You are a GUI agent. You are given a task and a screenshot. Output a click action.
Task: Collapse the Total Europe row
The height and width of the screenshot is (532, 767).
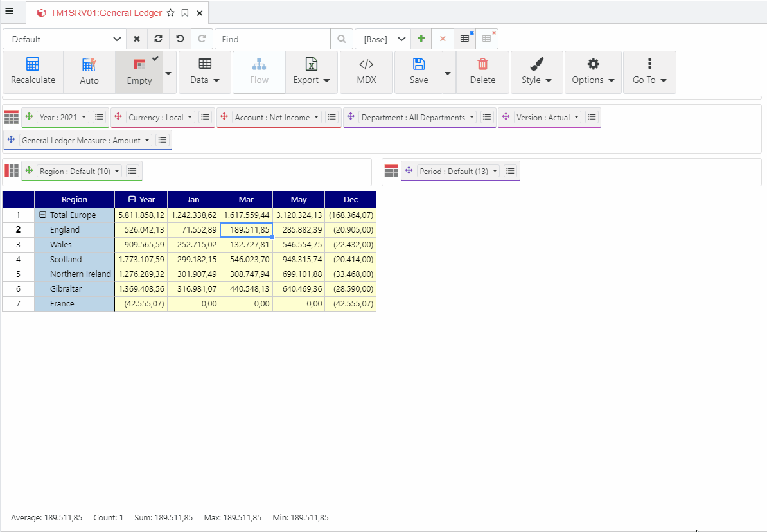(x=43, y=215)
